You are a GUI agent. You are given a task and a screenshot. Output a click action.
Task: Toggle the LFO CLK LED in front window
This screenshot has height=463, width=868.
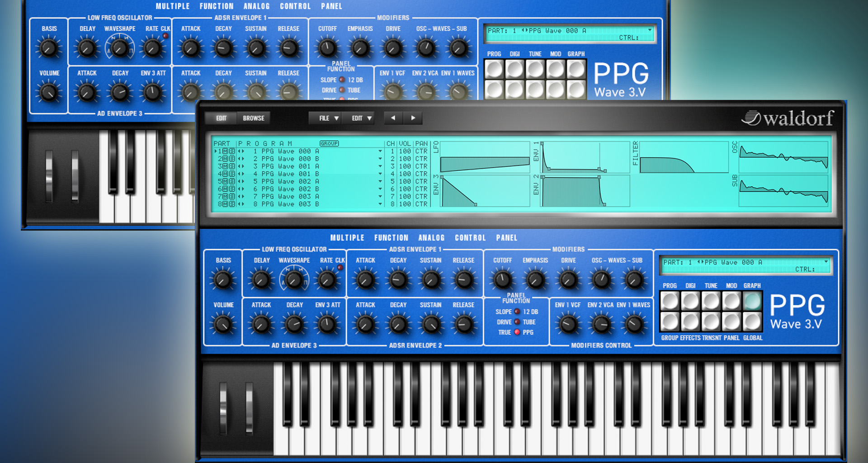point(340,268)
